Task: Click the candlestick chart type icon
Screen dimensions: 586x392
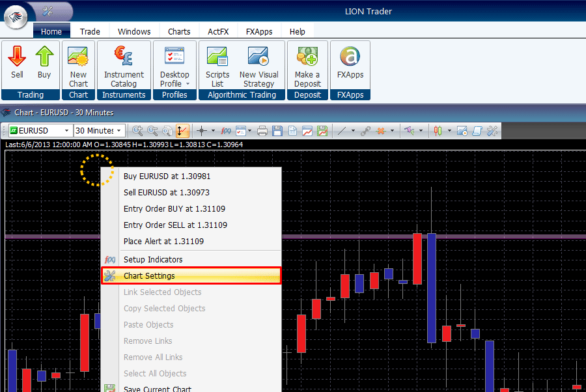Action: pyautogui.click(x=438, y=130)
